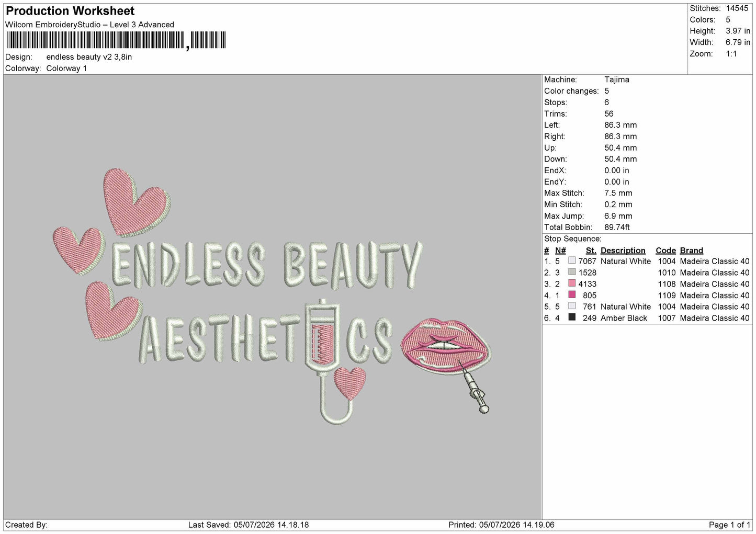This screenshot has width=756, height=534.
Task: Click code 1007 in the Amber Black row
Action: coord(667,318)
